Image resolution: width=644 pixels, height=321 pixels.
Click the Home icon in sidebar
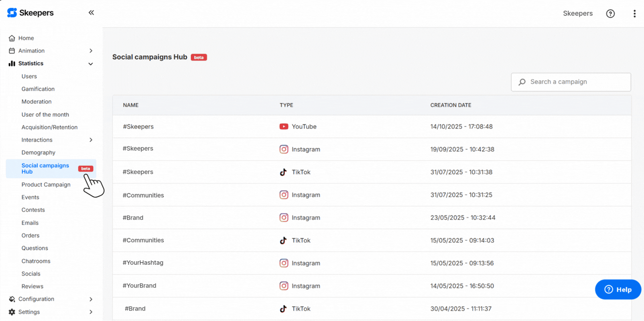(x=12, y=38)
